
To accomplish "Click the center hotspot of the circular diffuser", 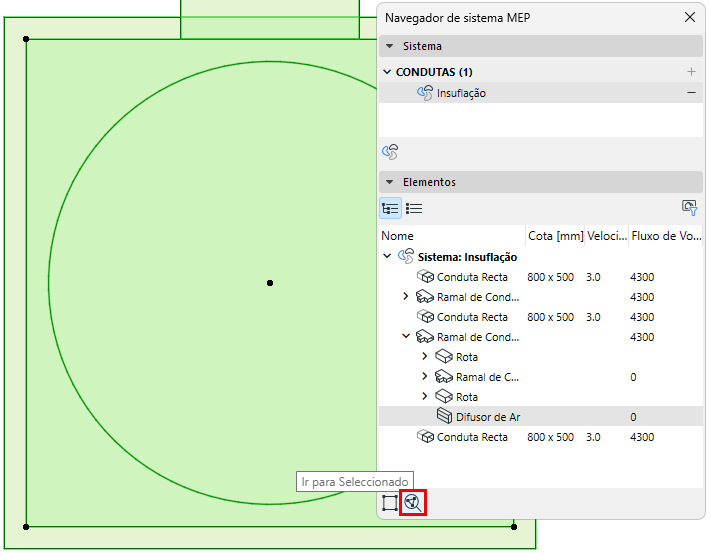I will (x=270, y=283).
